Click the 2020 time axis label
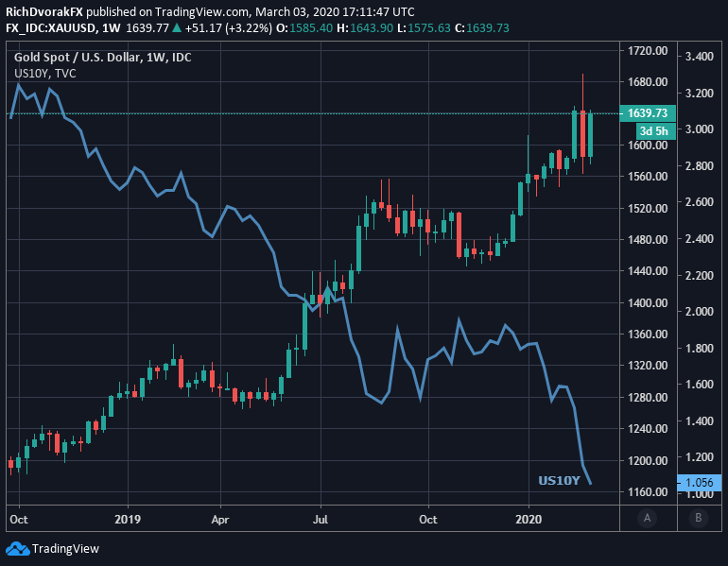The width and height of the screenshot is (728, 566). 529,519
